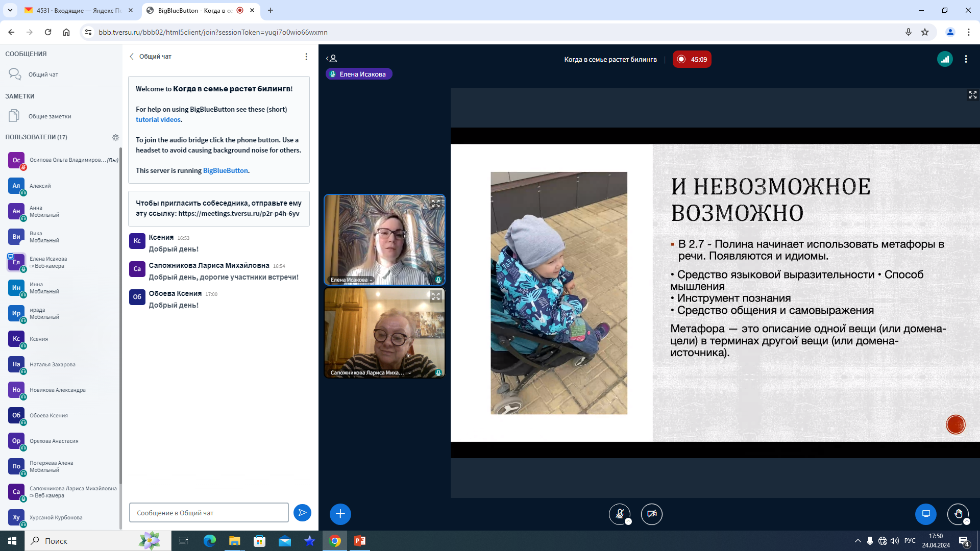980x551 pixels.
Task: Open the tutorial videos link
Action: point(158,119)
